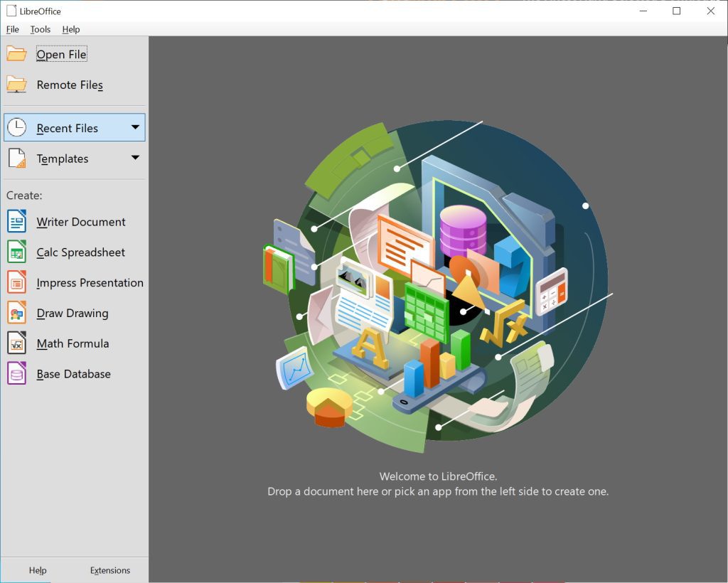Click the Open File folder icon
This screenshot has width=728, height=583.
(16, 53)
